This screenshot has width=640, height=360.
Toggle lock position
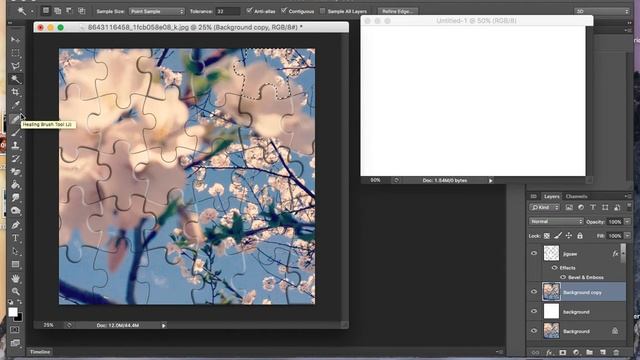coord(569,236)
